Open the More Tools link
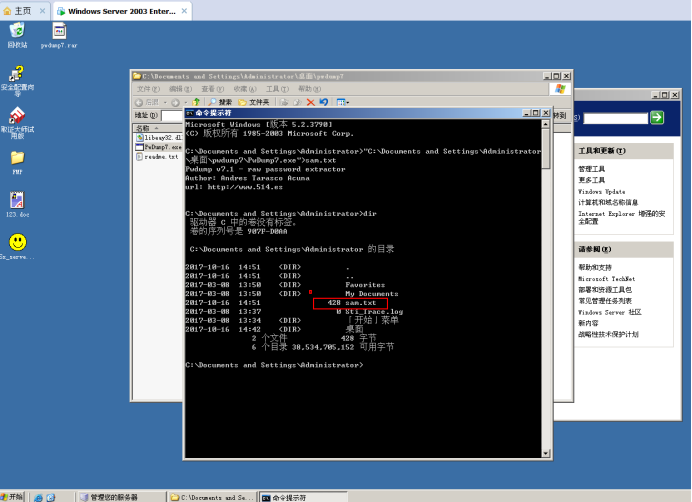 tap(591, 180)
